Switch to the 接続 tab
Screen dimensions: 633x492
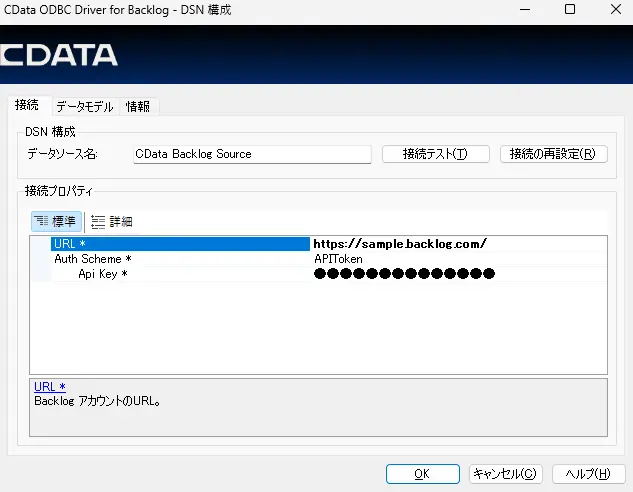pos(27,105)
